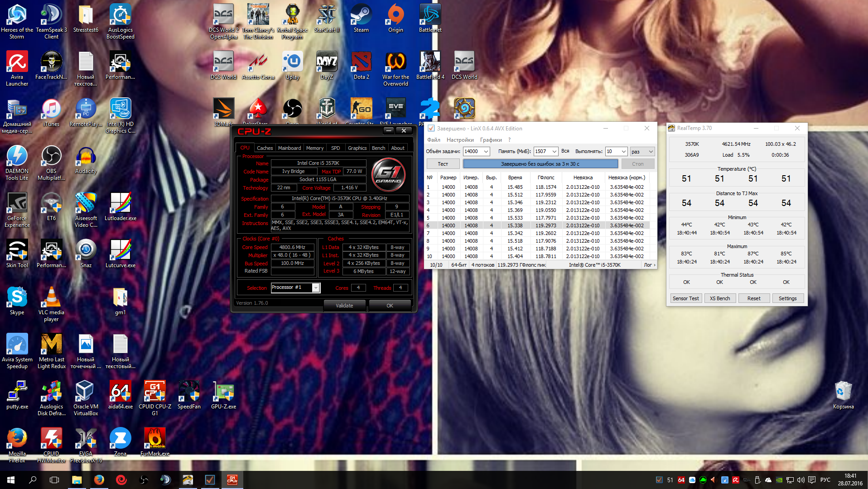The width and height of the screenshot is (868, 489).
Task: Launch the TeamSpeak 3 Client shortcut
Action: 51,21
